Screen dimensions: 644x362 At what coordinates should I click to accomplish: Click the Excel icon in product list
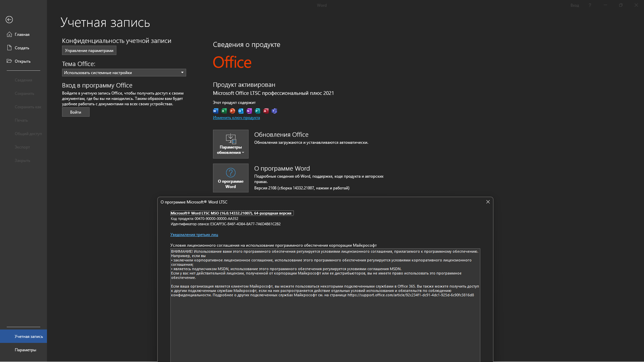coord(224,111)
